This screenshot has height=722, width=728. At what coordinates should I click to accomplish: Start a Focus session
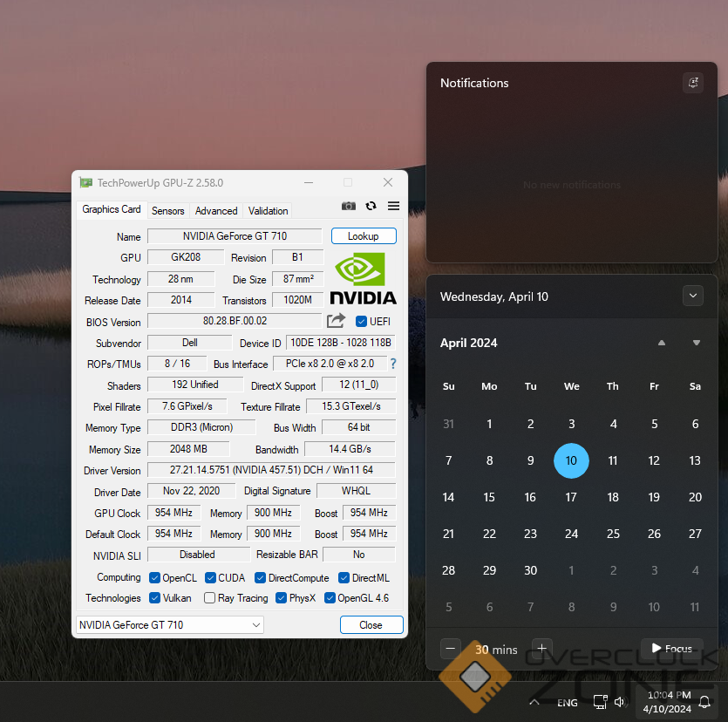click(672, 648)
